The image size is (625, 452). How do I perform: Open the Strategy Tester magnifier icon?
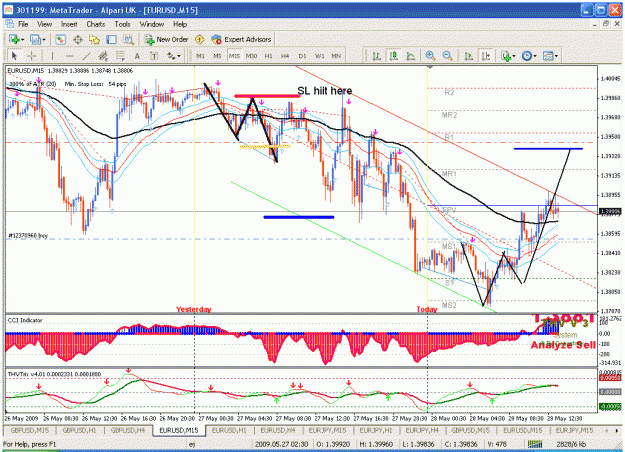click(x=128, y=39)
